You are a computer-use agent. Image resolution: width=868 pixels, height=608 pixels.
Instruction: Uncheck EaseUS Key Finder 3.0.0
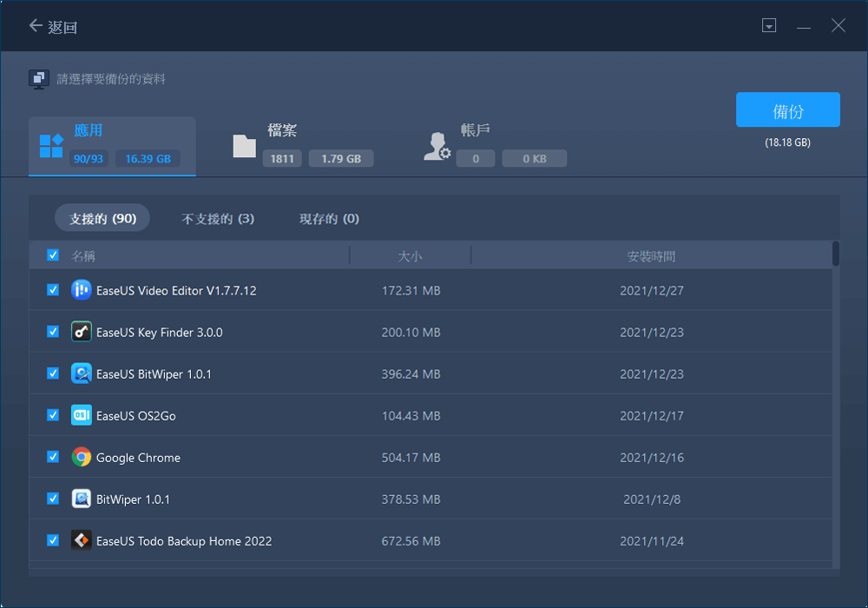point(53,332)
